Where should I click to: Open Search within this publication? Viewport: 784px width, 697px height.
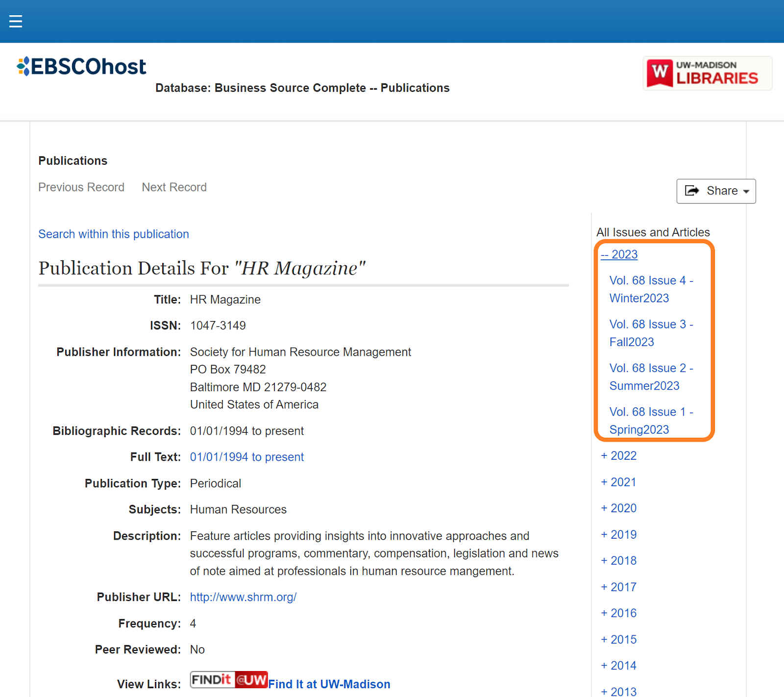[114, 234]
